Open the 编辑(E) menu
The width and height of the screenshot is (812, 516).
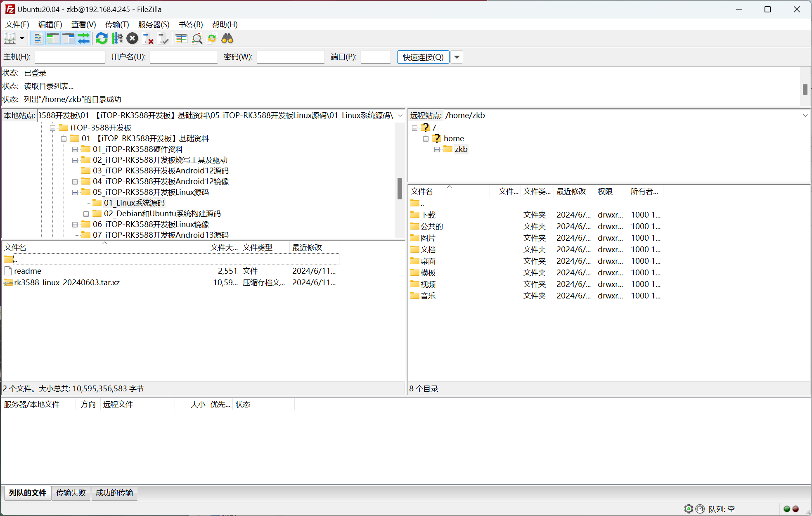click(x=50, y=24)
